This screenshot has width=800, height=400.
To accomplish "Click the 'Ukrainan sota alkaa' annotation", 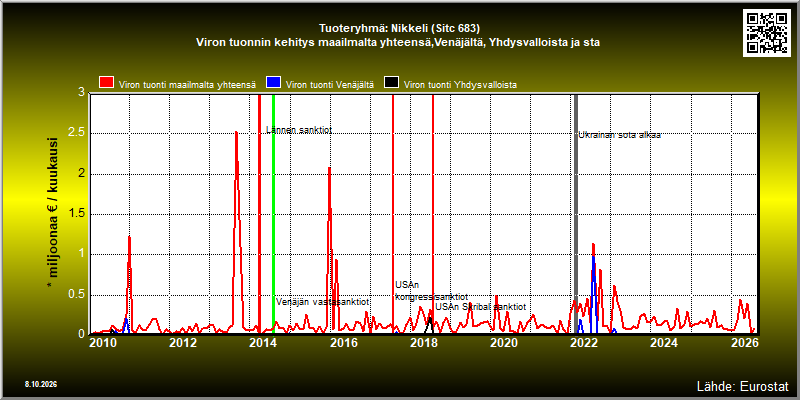I will (x=619, y=135).
